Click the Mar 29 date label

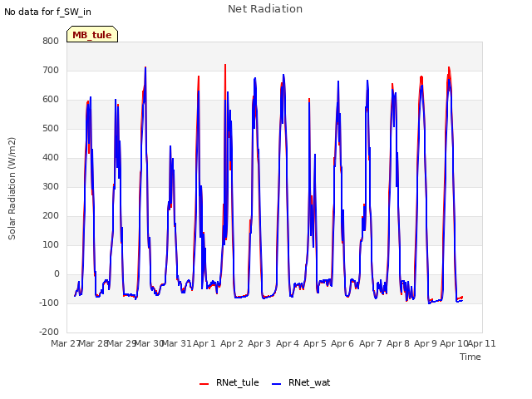point(122,343)
